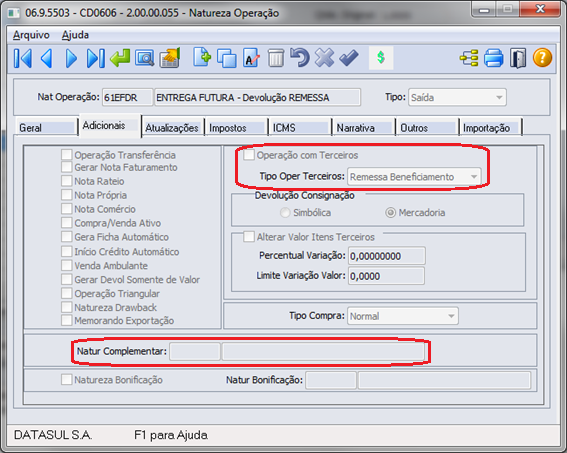Switch to the Importação tab
Viewport: 567px width, 453px height.
click(x=491, y=128)
